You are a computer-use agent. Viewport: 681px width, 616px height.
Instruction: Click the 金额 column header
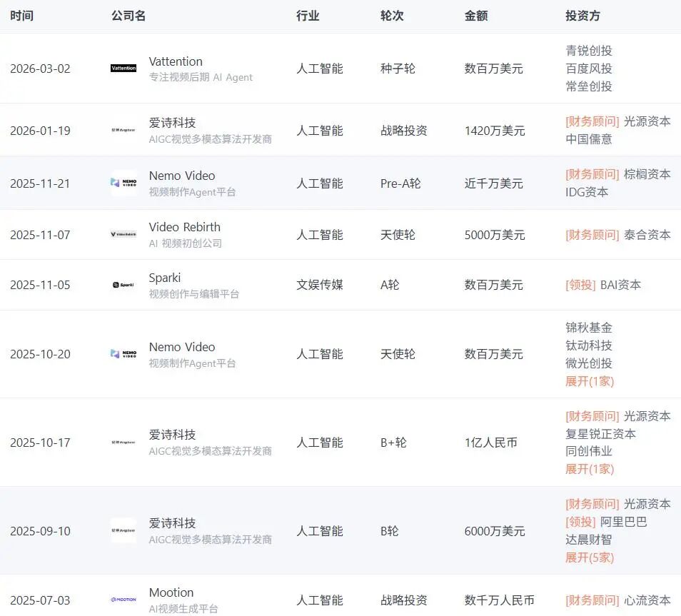click(476, 16)
